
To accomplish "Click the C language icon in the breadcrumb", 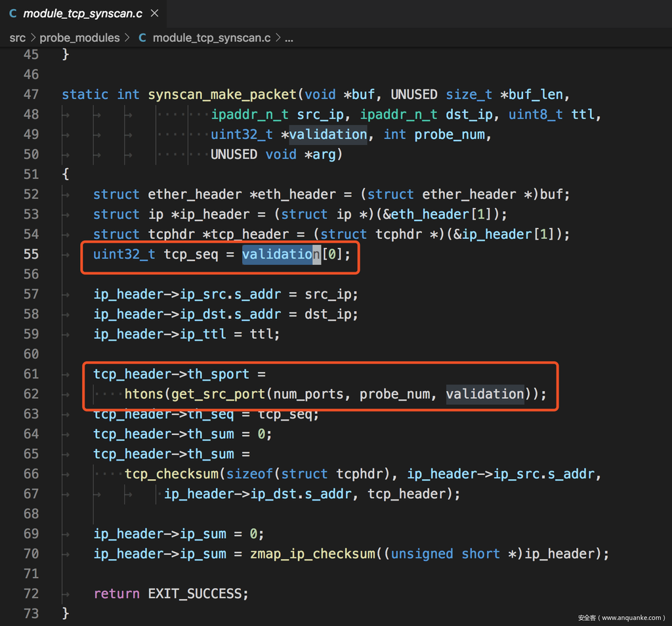I will (x=142, y=38).
